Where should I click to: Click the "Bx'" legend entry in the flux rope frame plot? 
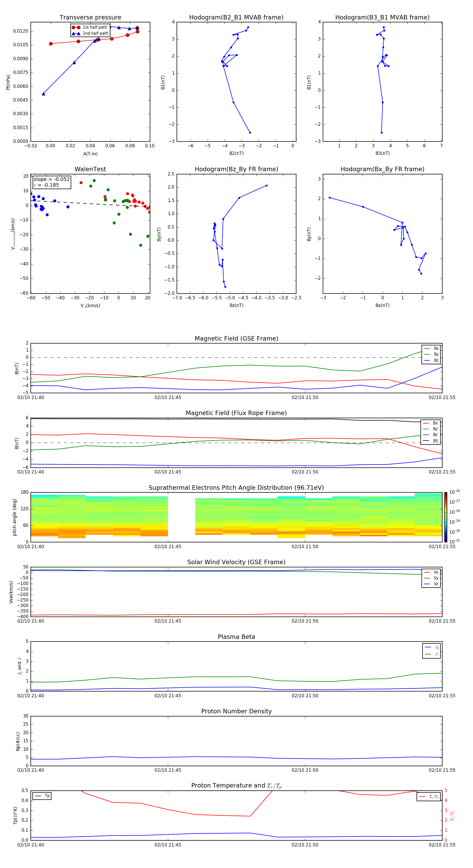431,423
